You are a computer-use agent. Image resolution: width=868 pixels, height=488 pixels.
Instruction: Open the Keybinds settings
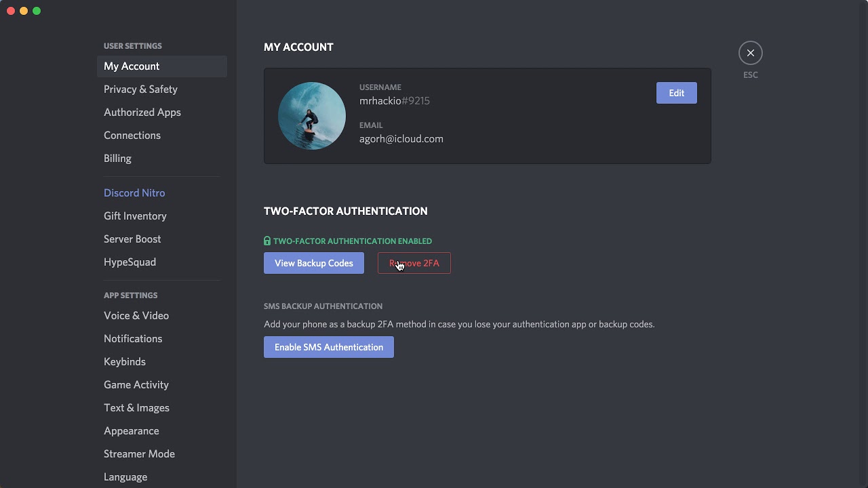pyautogui.click(x=161, y=362)
